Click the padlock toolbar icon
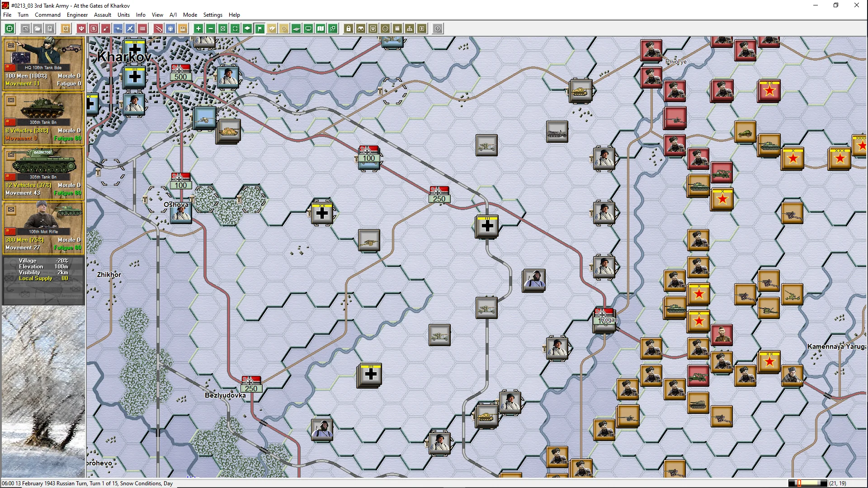868x488 pixels. coord(349,28)
